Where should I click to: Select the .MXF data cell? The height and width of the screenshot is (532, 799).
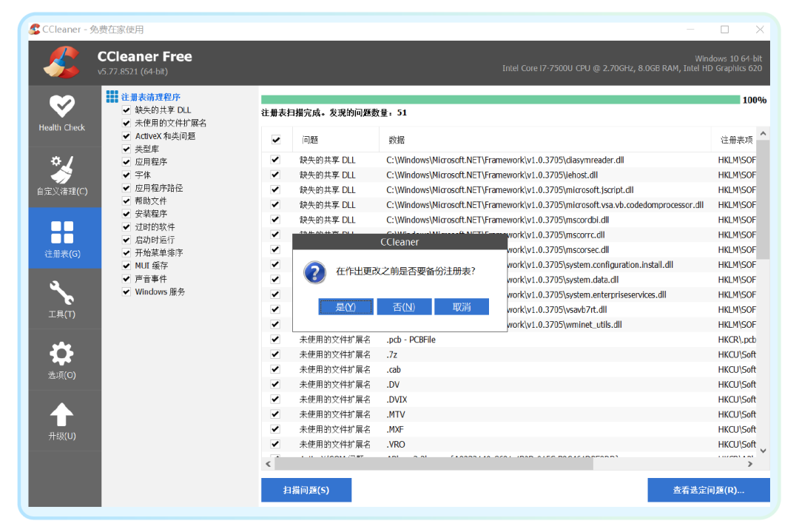pyautogui.click(x=395, y=429)
